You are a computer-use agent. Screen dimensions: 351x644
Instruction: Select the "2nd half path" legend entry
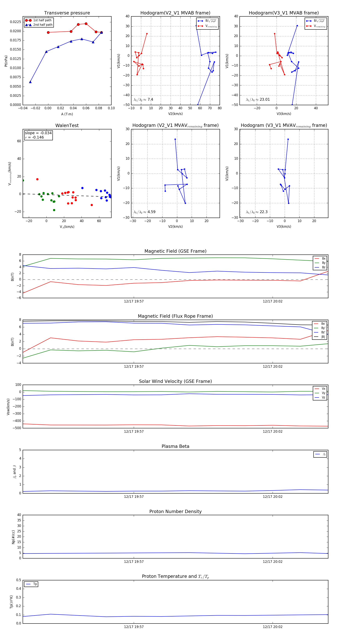39,25
